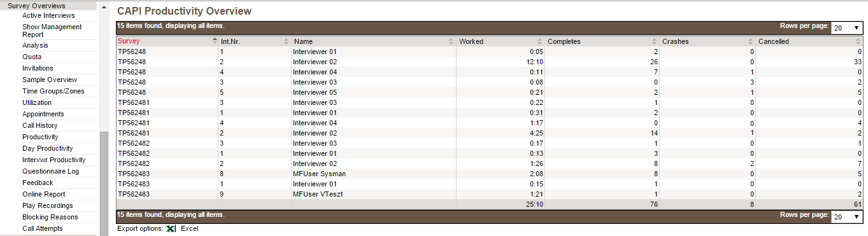Click cancelled value 33
The width and height of the screenshot is (868, 236).
[x=857, y=62]
